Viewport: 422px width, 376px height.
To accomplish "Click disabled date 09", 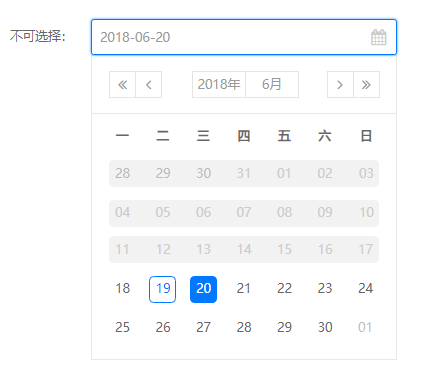I will (x=325, y=213).
